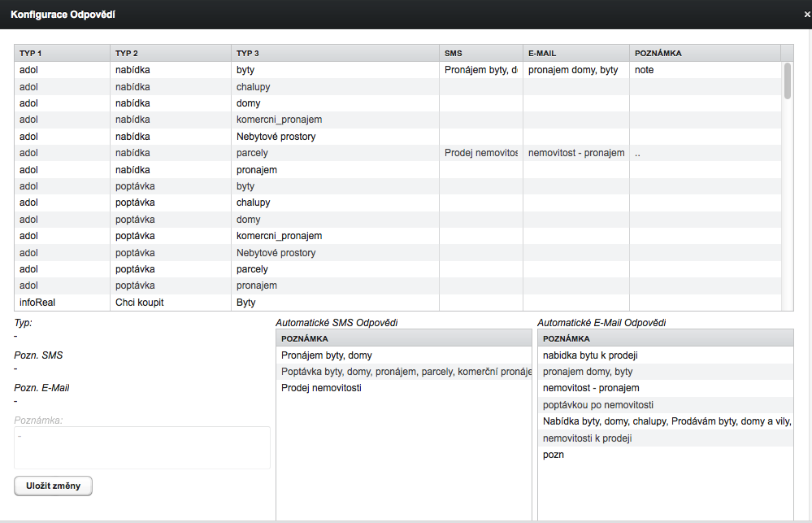Image resolution: width=812 pixels, height=523 pixels.
Task: Click inside the Poznámka text area
Action: (x=142, y=447)
